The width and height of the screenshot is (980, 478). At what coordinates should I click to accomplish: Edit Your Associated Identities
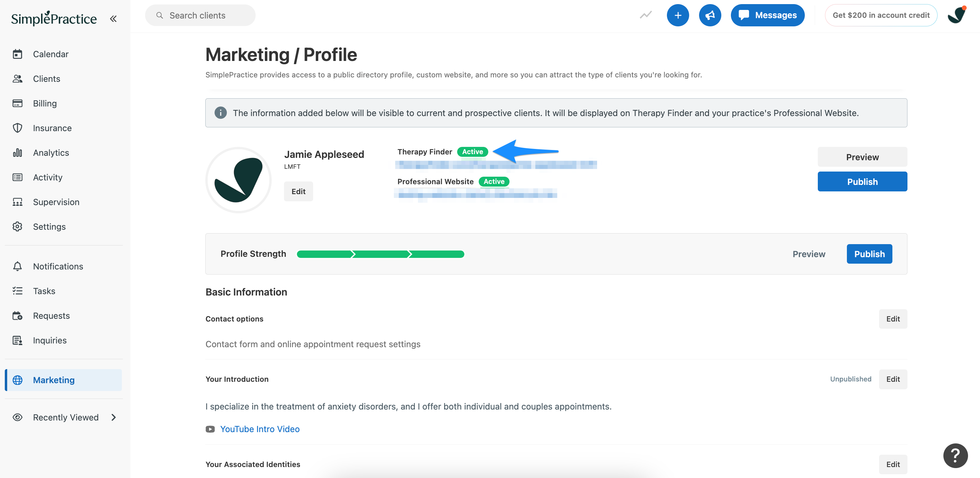click(893, 464)
